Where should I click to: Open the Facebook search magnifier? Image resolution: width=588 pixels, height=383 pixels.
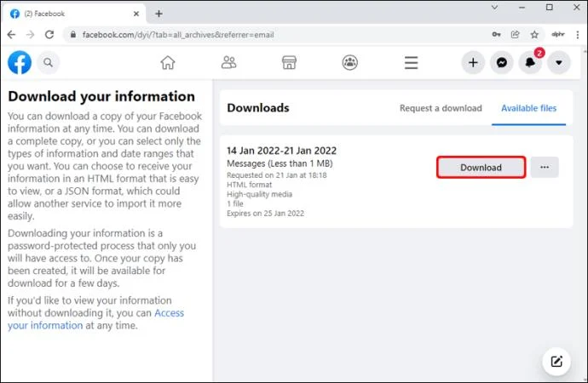48,62
